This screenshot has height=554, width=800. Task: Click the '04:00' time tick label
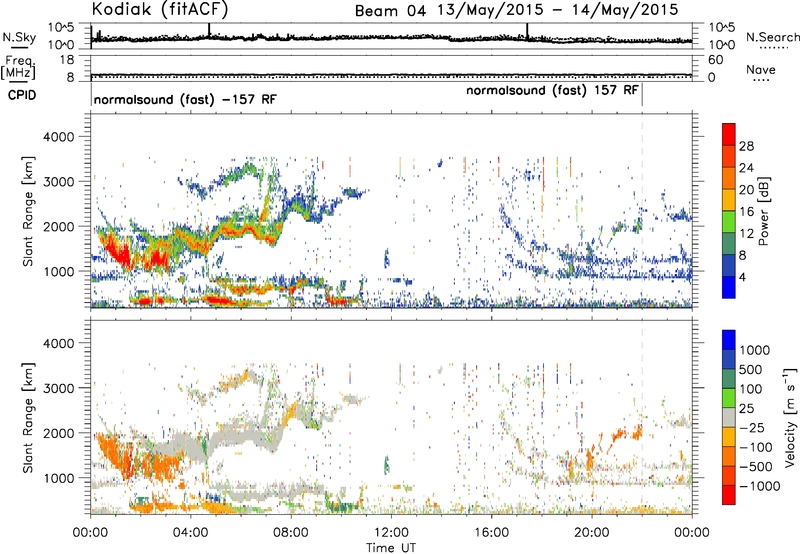(x=190, y=533)
